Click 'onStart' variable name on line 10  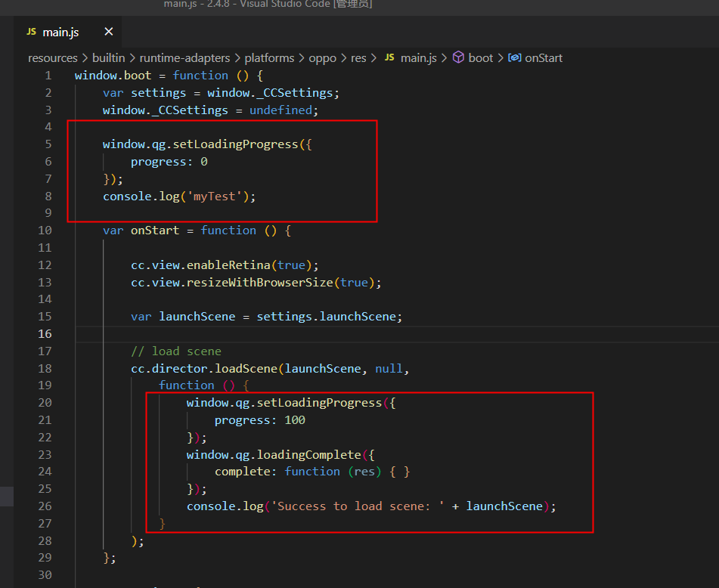(155, 231)
